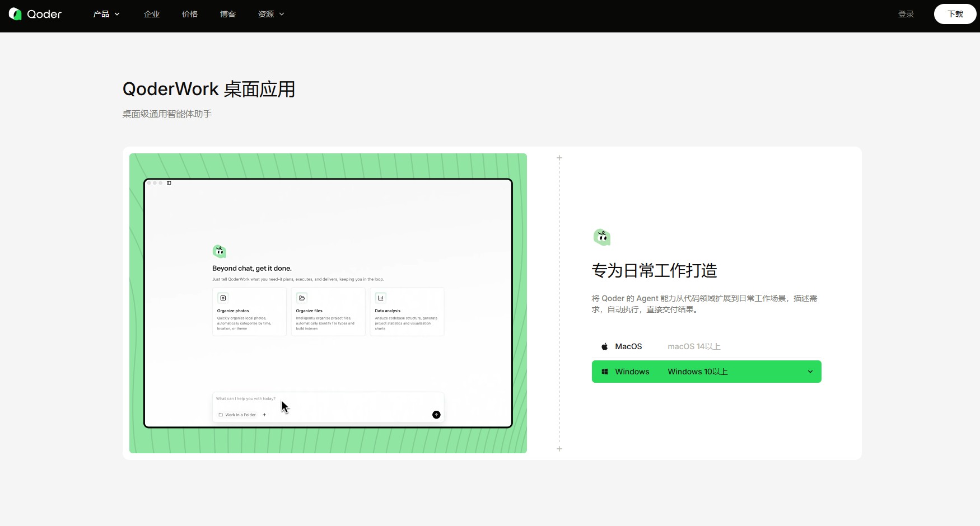The image size is (980, 526).
Task: Click the Qoder logo in the top bar
Action: click(x=35, y=14)
